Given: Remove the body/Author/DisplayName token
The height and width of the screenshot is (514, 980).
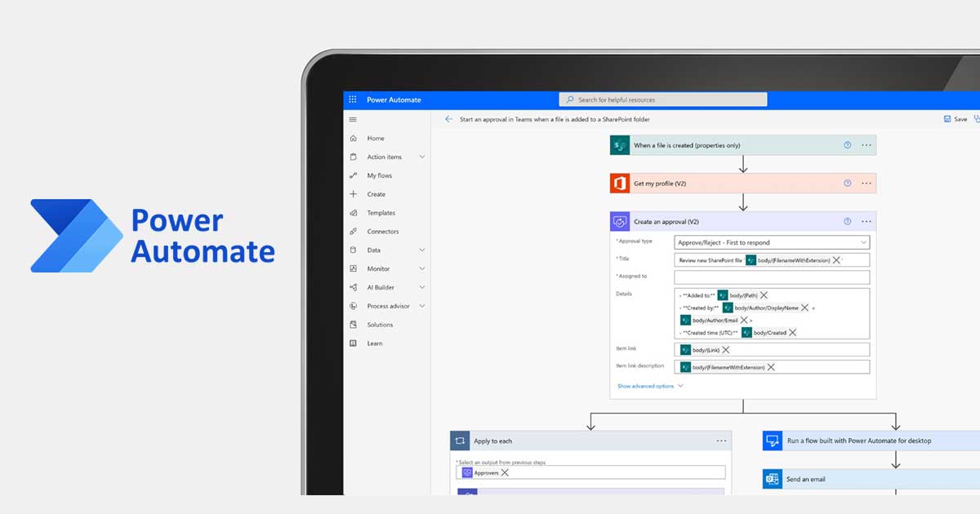Looking at the screenshot, I should coord(804,308).
